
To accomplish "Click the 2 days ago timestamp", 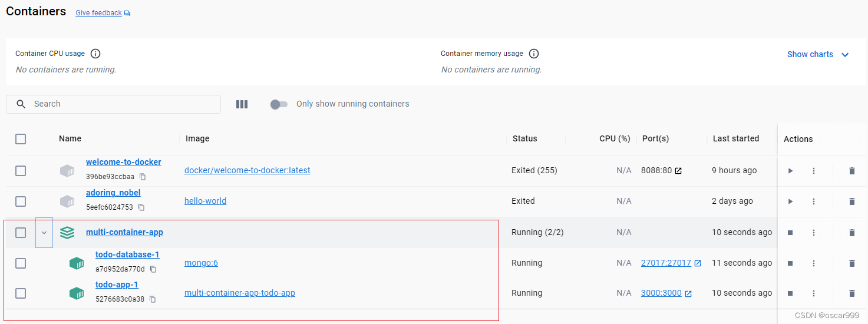I will click(x=732, y=201).
